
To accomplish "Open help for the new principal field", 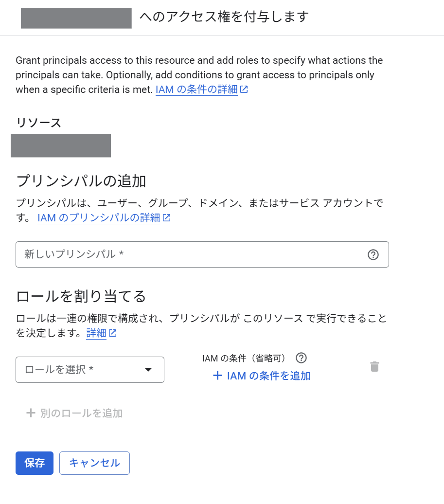I will (373, 254).
